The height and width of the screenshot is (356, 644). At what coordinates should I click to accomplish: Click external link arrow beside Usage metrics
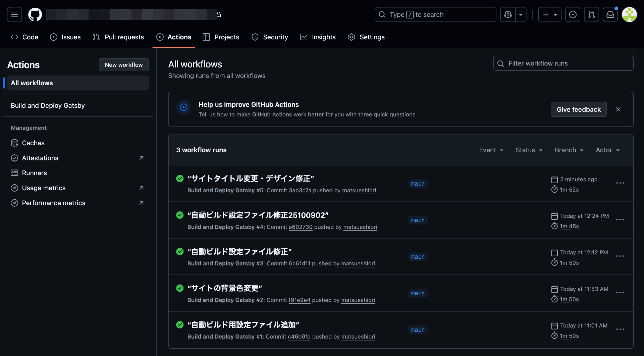coord(142,188)
